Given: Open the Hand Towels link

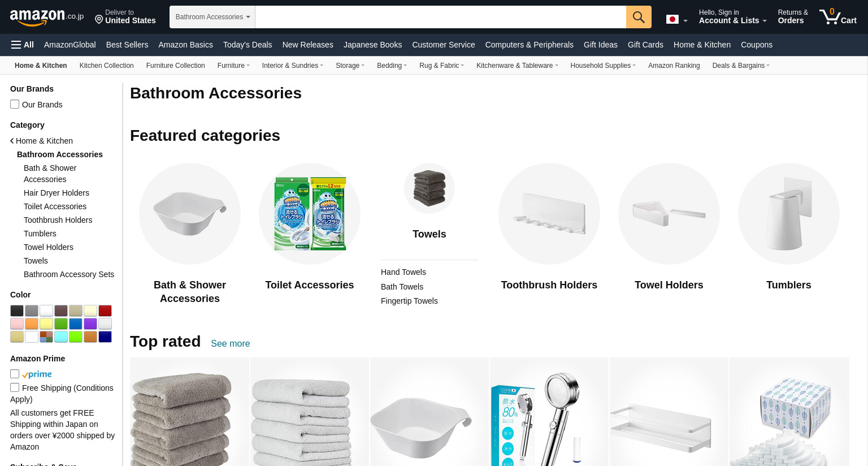Looking at the screenshot, I should click(403, 272).
